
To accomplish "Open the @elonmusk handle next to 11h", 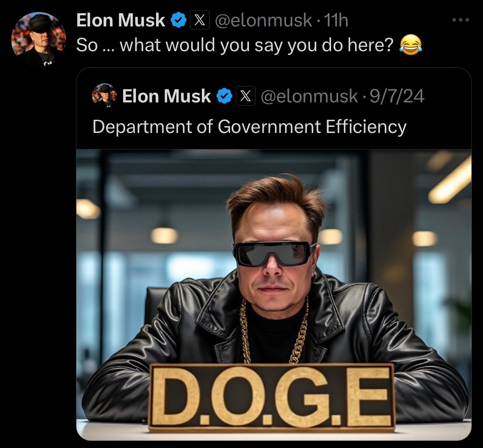I will tap(264, 20).
